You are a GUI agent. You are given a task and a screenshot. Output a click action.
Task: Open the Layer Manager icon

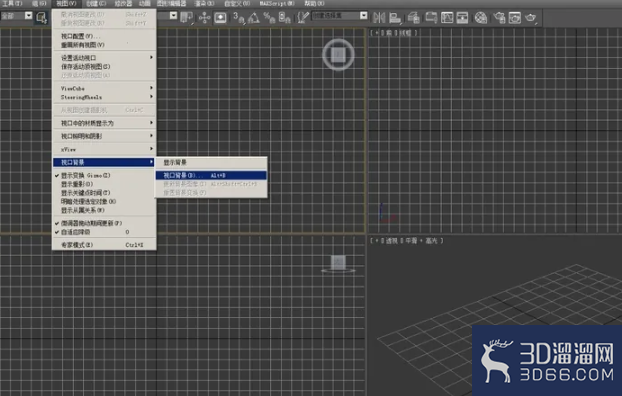coord(413,17)
